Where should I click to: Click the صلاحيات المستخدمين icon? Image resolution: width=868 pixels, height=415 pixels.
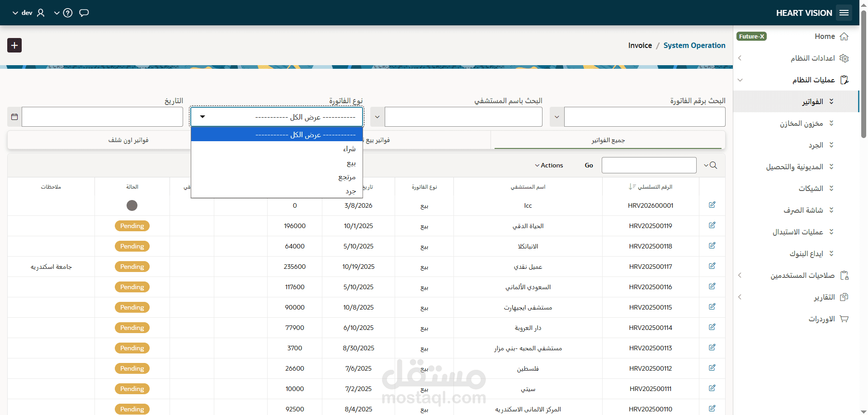tap(844, 275)
